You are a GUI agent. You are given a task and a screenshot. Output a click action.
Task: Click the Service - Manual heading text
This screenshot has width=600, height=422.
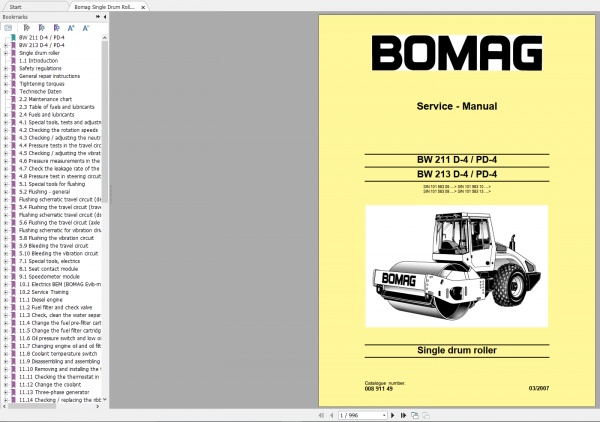click(x=457, y=106)
